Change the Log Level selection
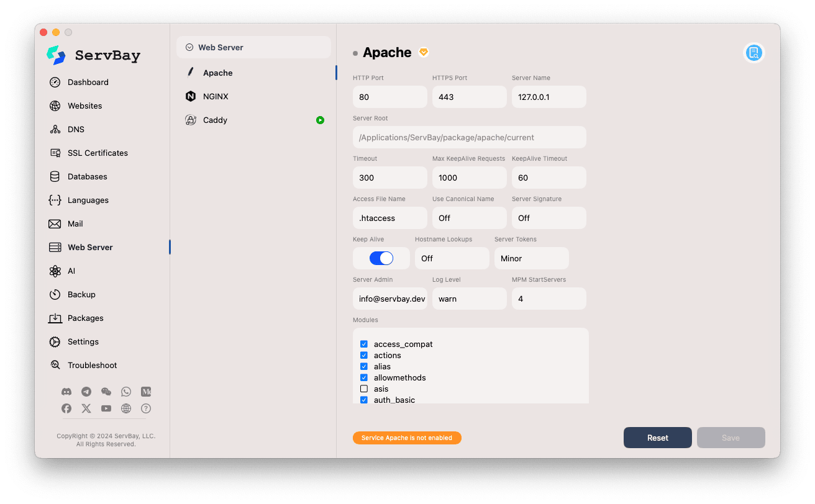Screen dimensions: 815x504 (469, 299)
